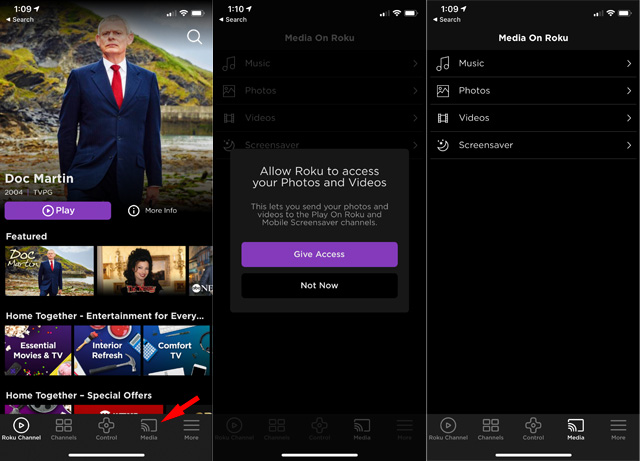The width and height of the screenshot is (640, 461).
Task: Expand the Videos row chevron on the right screen
Action: click(x=629, y=118)
